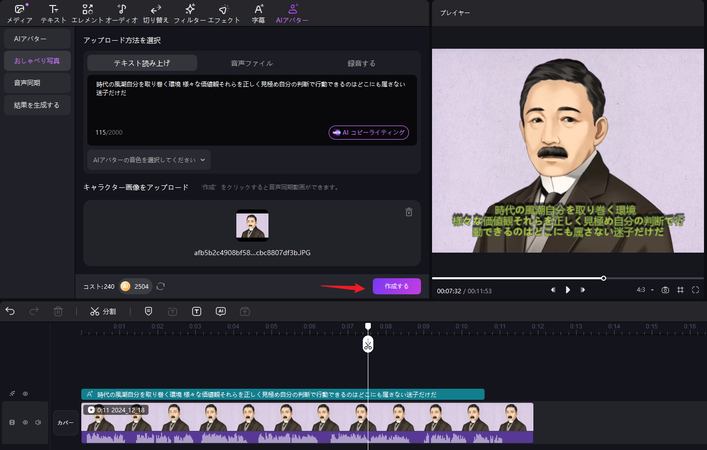Toggle video track visibility eye icon

25,423
